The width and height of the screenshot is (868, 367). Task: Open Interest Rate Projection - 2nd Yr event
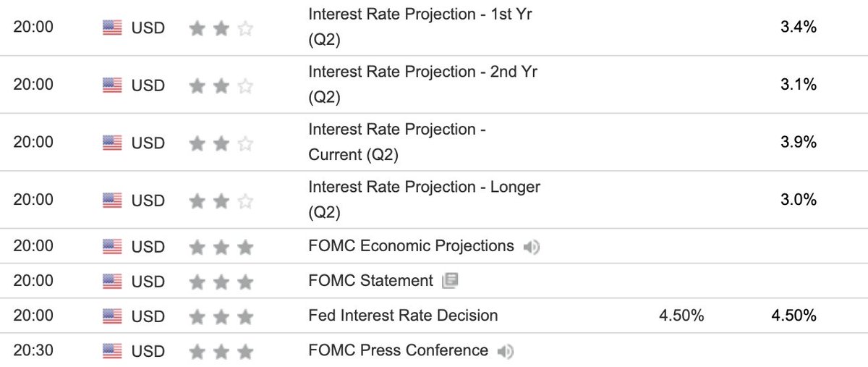[x=422, y=72]
